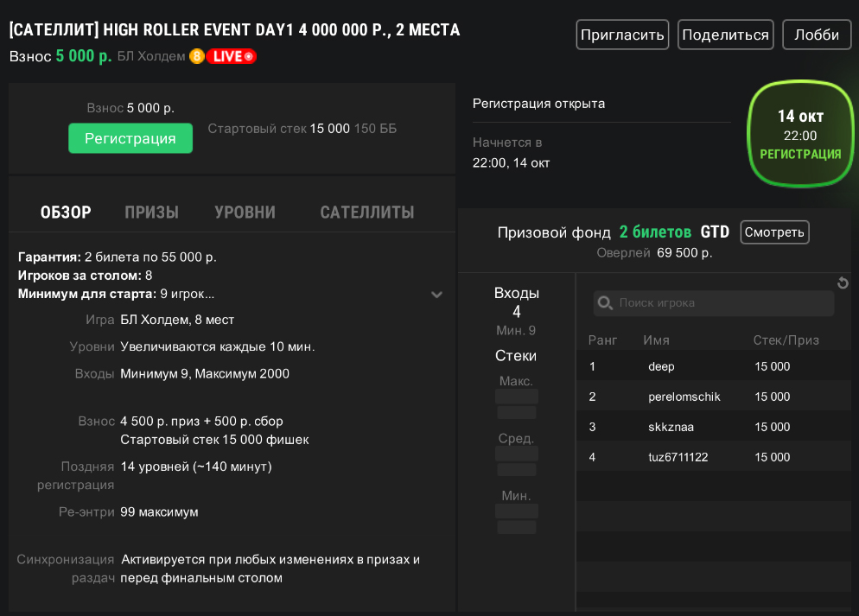Select player perelomschik row
The image size is (859, 616).
pos(684,397)
